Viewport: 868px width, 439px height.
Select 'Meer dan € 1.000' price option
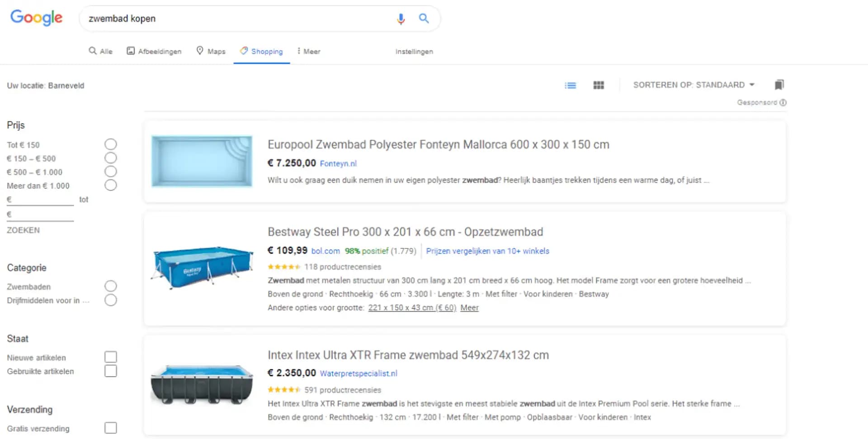click(110, 185)
